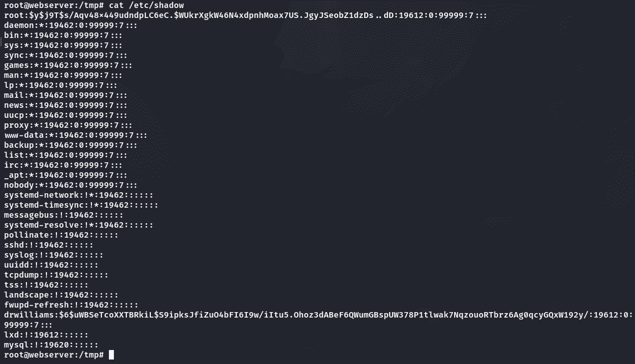Click the tcpdump account line
This screenshot has width=635, height=364.
(56, 275)
